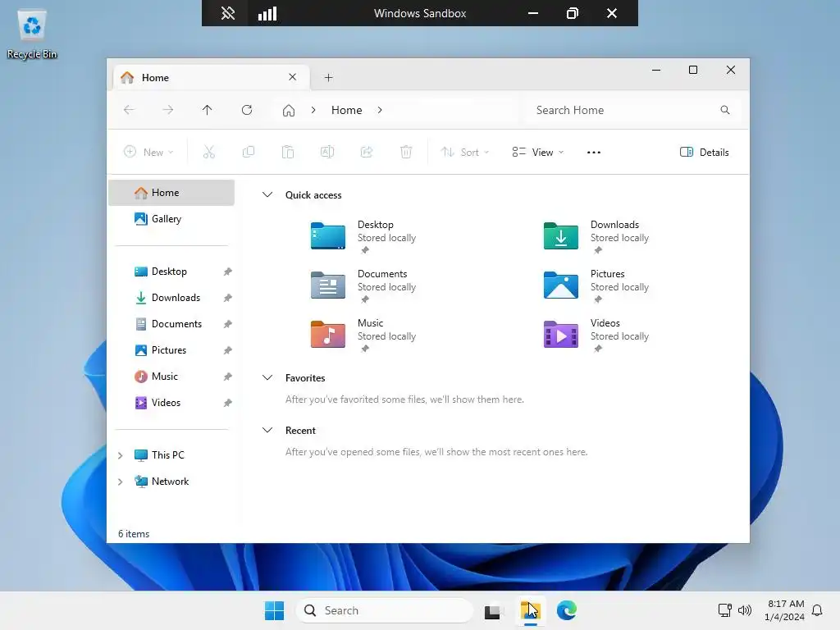The image size is (840, 630).
Task: Click the Copy icon in toolbar
Action: pos(249,152)
